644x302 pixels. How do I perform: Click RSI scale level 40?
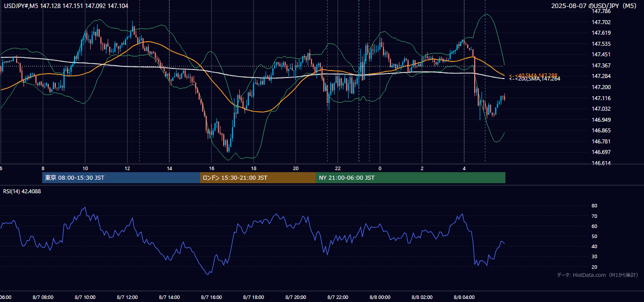click(x=595, y=246)
